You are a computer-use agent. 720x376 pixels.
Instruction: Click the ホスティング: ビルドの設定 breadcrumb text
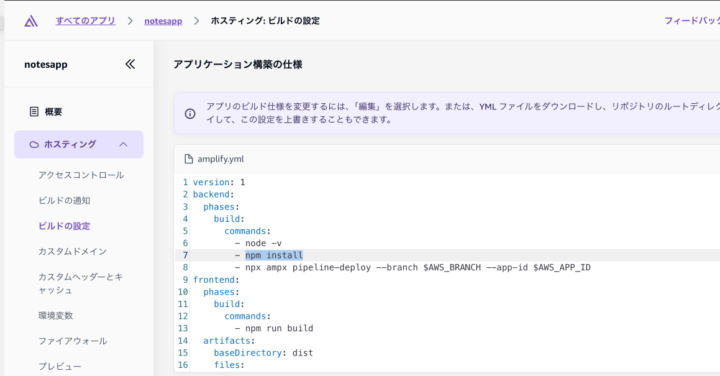click(265, 21)
